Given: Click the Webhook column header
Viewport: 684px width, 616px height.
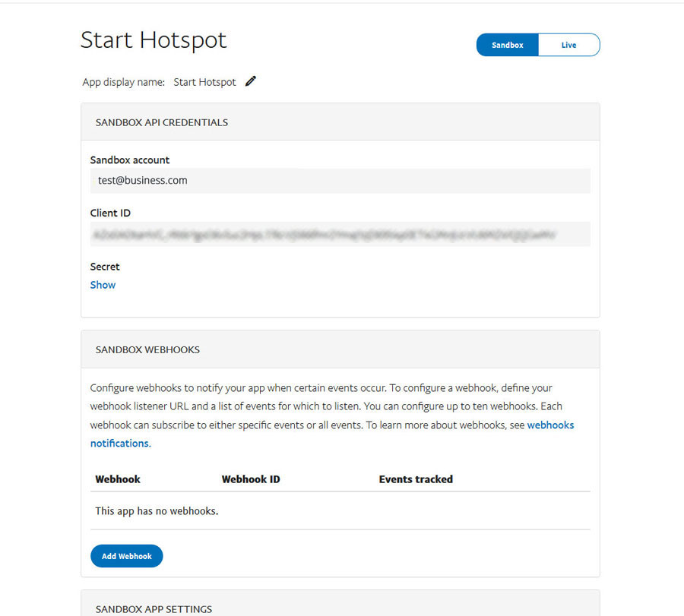Looking at the screenshot, I should [118, 479].
